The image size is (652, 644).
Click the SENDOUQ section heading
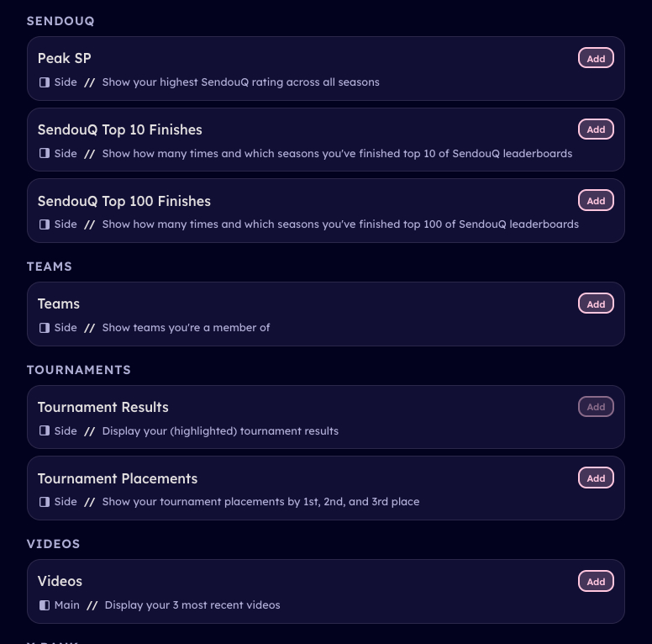click(60, 21)
